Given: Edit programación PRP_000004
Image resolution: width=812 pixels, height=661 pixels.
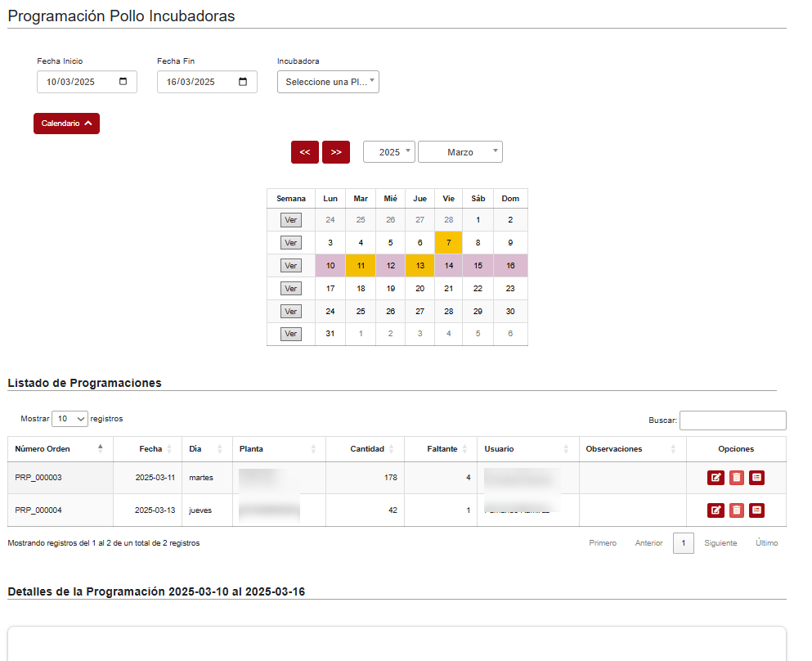Looking at the screenshot, I should 716,510.
